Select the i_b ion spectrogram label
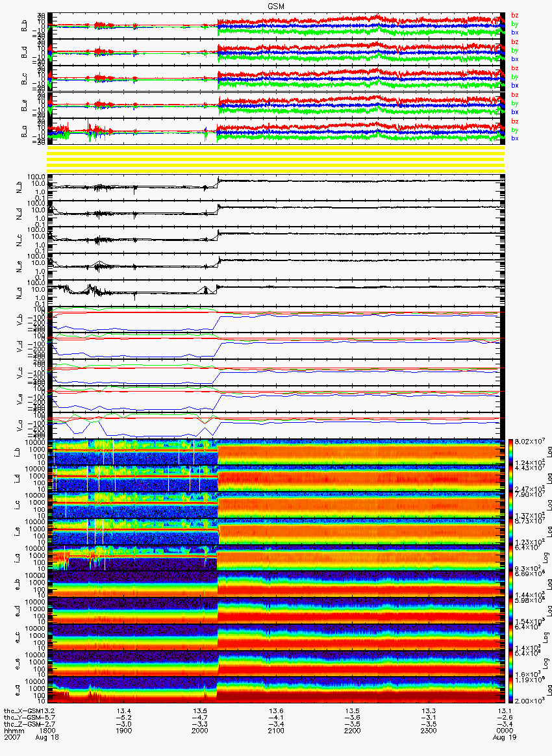Screen dimensions: 552x756 click(x=18, y=453)
